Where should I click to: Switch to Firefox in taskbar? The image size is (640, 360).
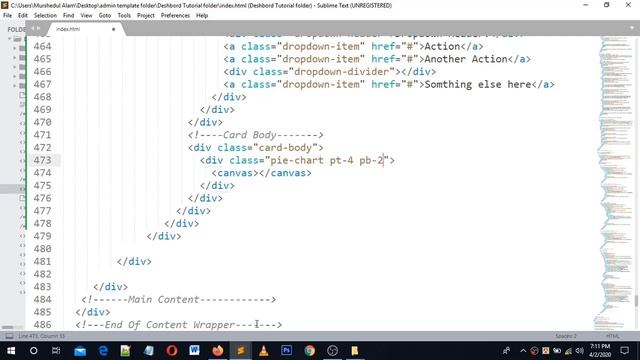tap(218, 351)
